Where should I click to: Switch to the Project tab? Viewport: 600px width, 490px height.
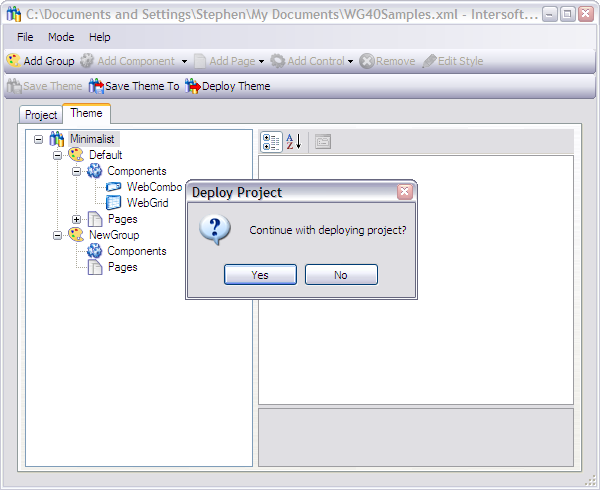[41, 115]
